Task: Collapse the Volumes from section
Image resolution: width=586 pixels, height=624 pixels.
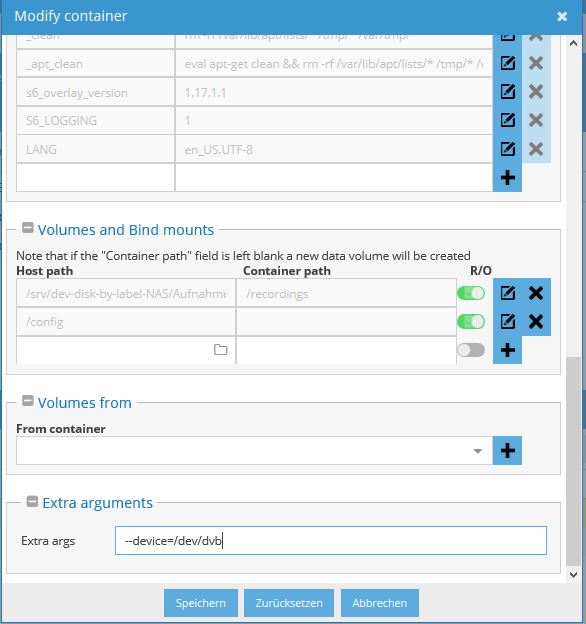Action: pos(27,401)
